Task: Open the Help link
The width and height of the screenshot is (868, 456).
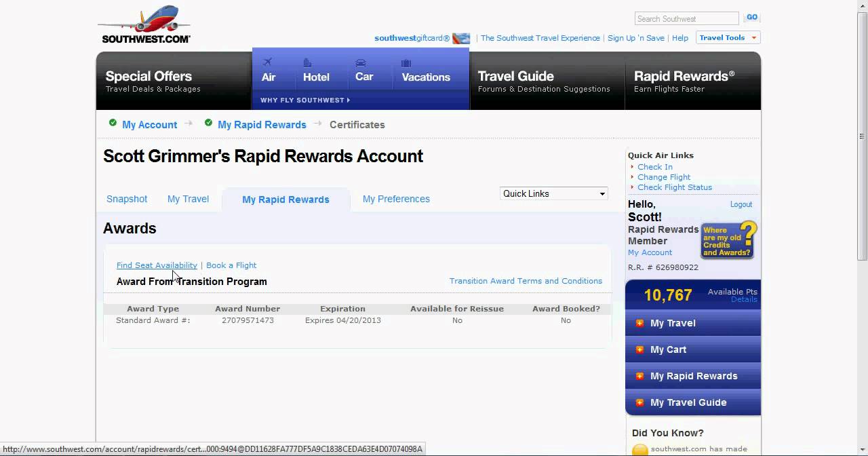Action: pos(680,38)
